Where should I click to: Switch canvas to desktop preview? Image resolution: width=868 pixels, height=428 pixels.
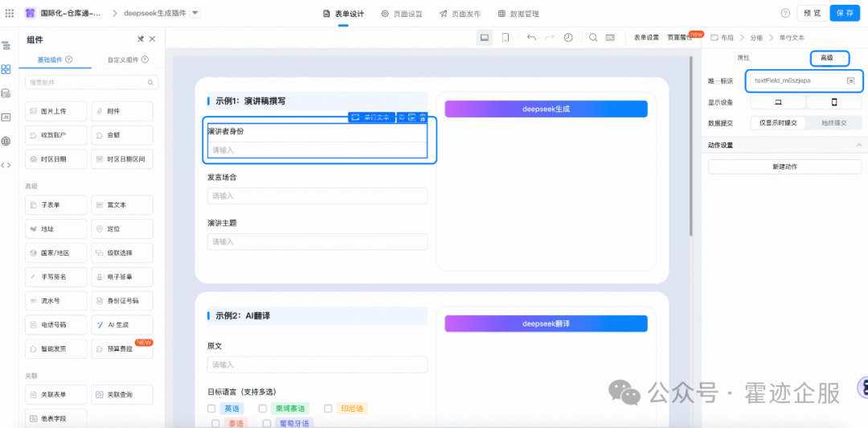click(485, 37)
